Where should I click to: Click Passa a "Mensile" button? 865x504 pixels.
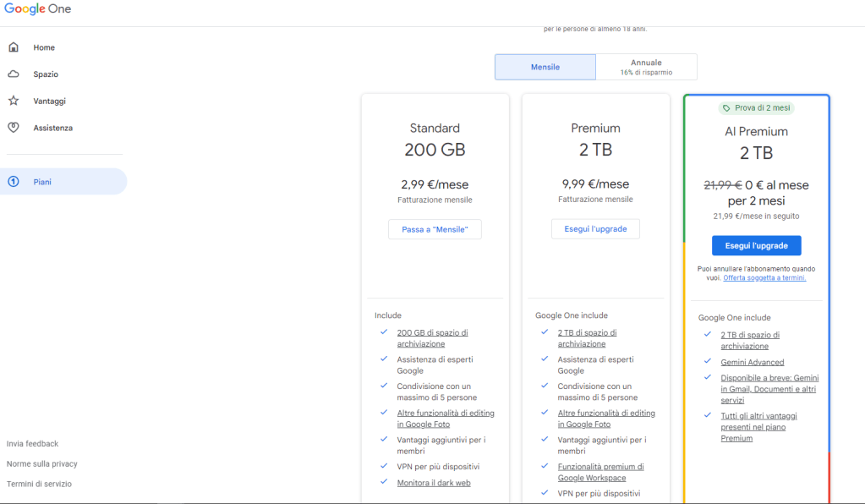tap(435, 229)
